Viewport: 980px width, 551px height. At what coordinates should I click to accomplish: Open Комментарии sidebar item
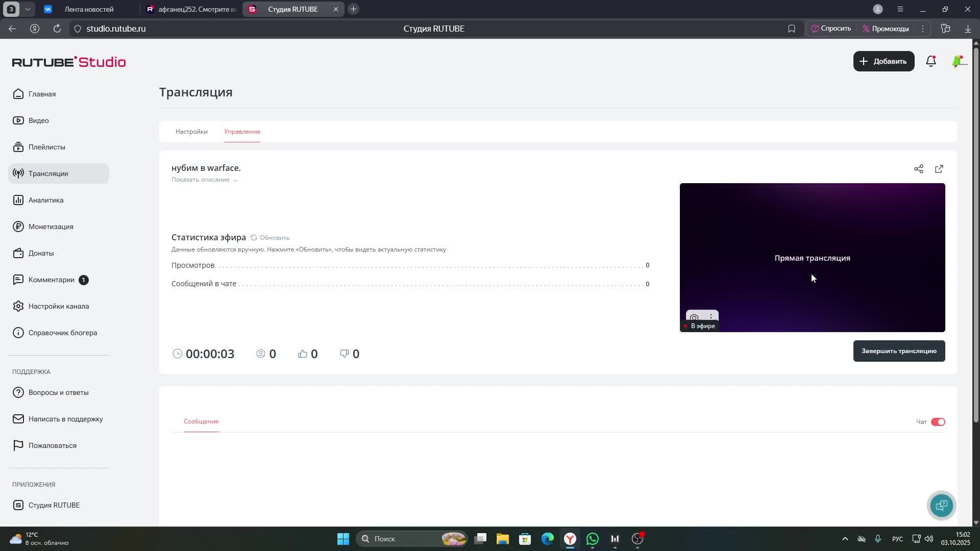pyautogui.click(x=51, y=280)
